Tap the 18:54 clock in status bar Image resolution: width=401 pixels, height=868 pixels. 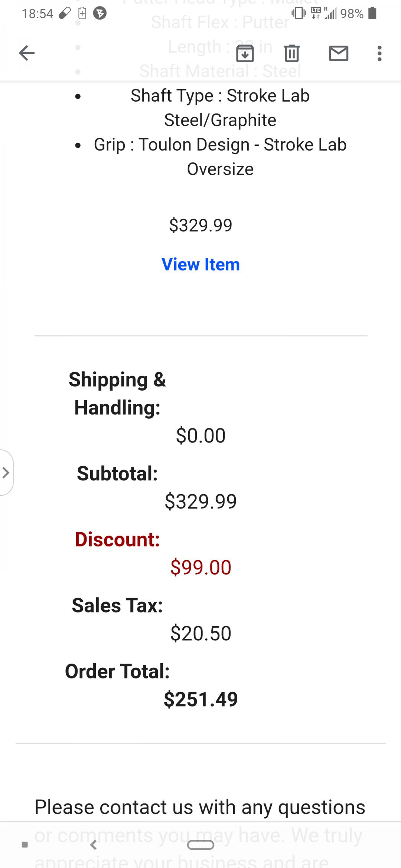point(38,14)
